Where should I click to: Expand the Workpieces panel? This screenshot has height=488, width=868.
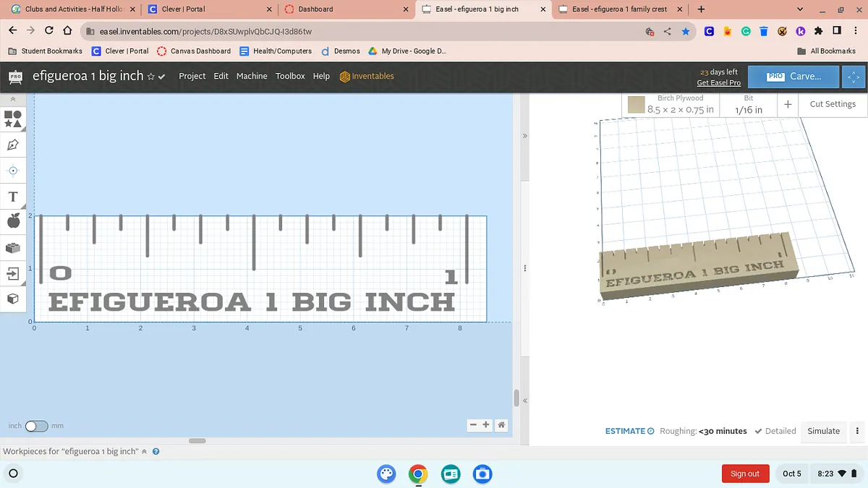click(144, 452)
